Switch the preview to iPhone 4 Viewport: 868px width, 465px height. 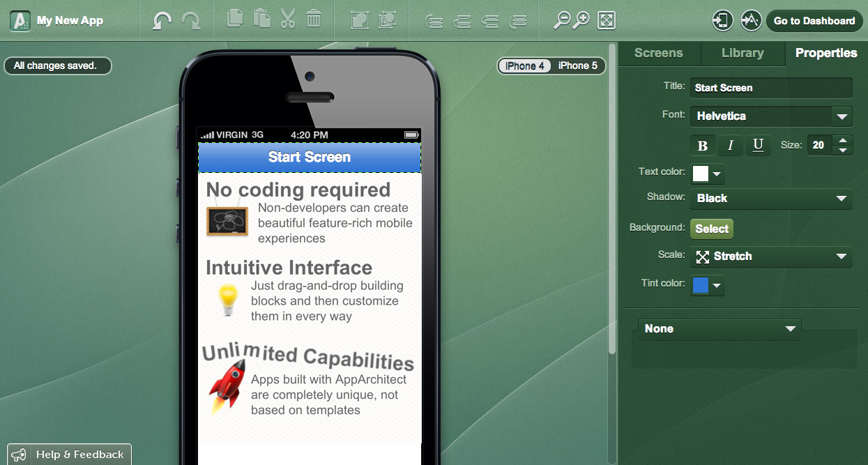(525, 66)
